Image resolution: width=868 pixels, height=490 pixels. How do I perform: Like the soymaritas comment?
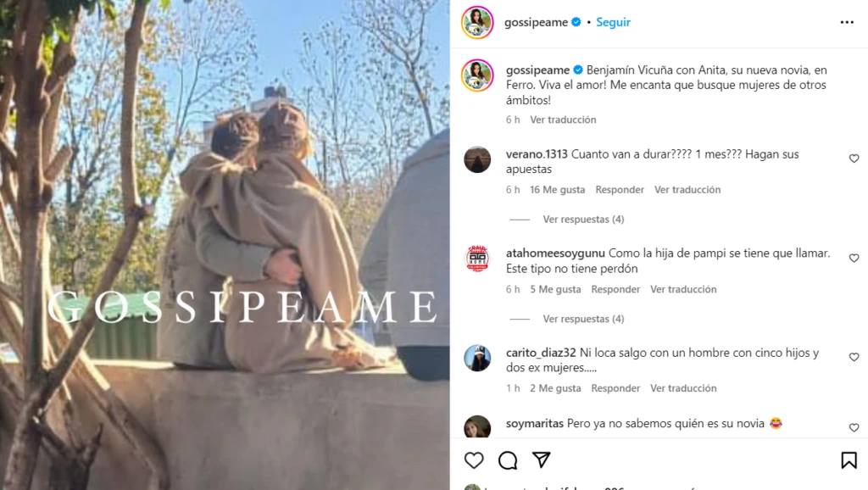[854, 427]
